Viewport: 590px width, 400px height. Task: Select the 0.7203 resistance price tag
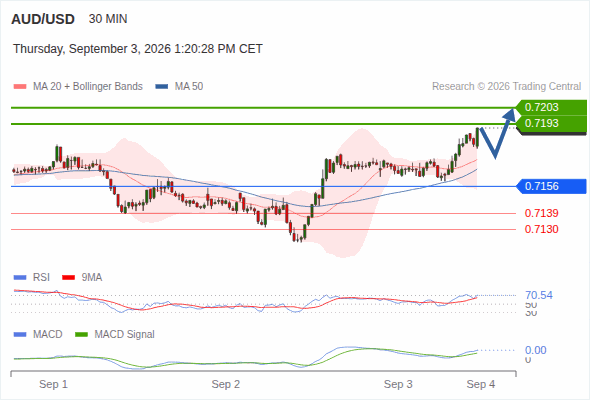click(551, 107)
